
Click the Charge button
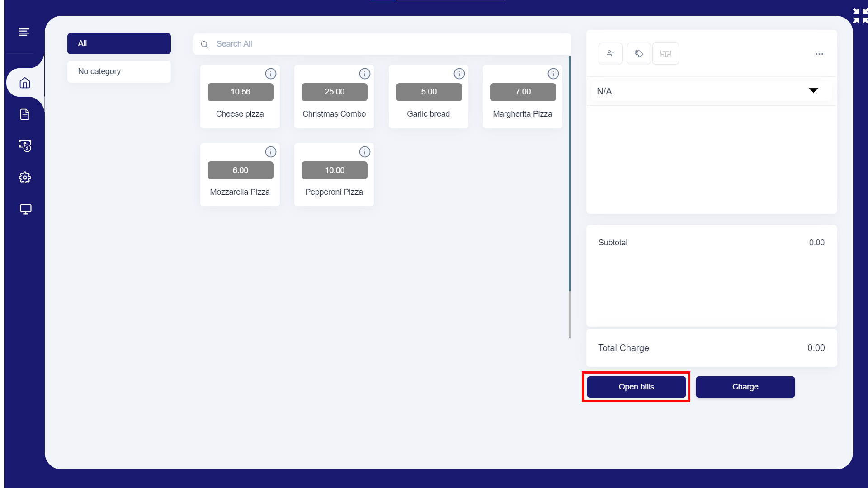coord(745,387)
